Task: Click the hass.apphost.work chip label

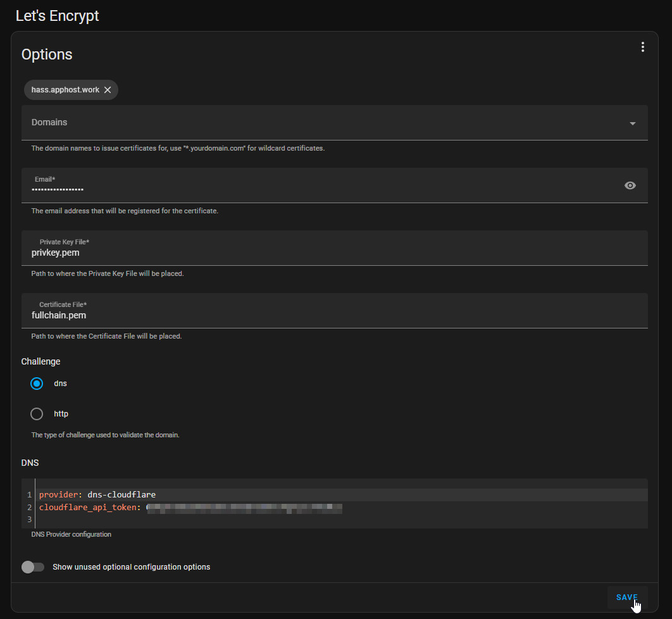Action: click(x=65, y=90)
